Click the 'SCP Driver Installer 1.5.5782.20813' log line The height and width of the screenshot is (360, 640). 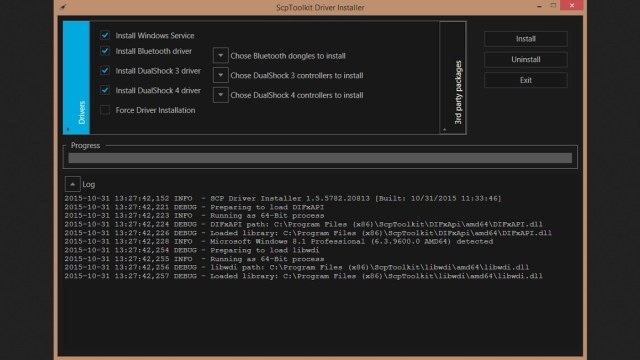(x=282, y=198)
